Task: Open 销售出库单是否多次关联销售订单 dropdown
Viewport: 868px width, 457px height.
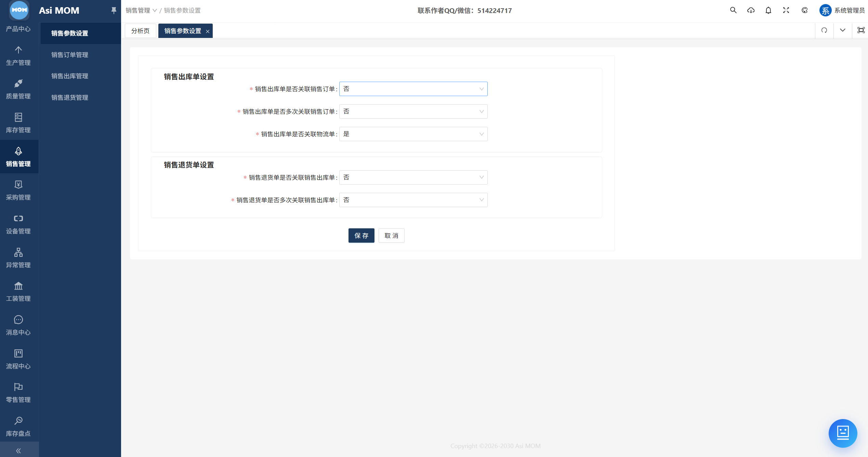Action: tap(413, 111)
